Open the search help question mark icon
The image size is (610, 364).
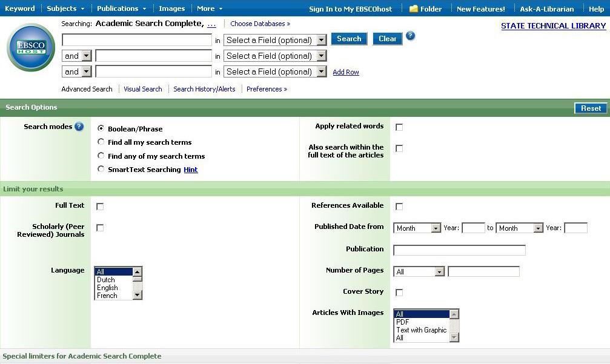point(411,36)
